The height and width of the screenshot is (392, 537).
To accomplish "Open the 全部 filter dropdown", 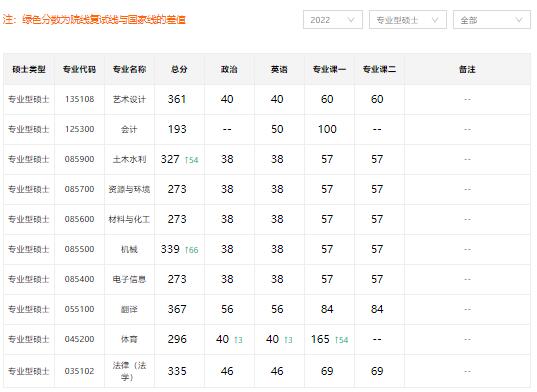I will pos(491,20).
